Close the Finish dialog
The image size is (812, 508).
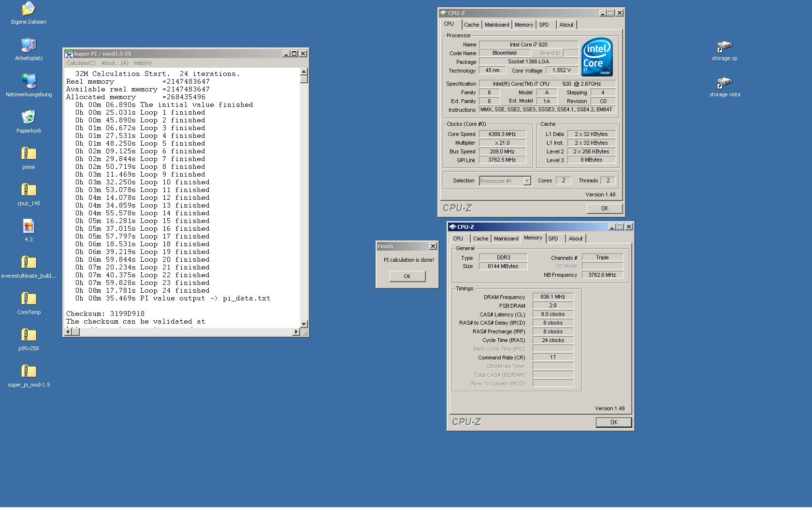(x=433, y=246)
